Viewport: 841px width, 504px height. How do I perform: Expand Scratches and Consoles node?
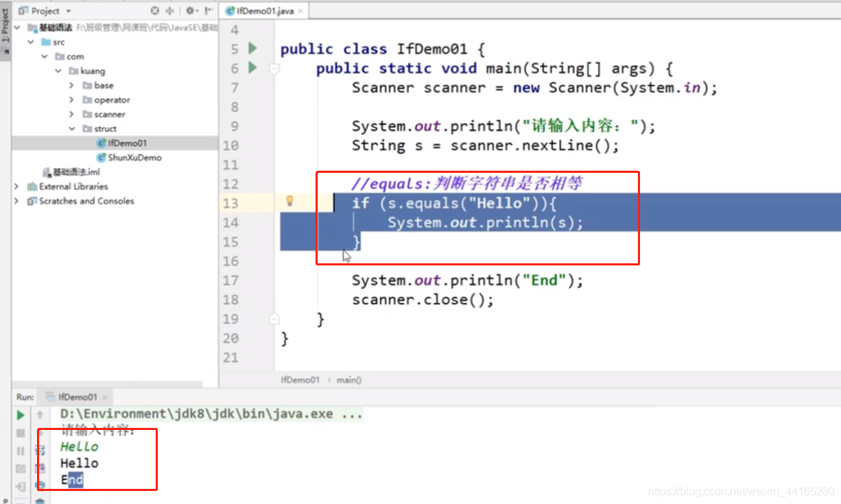pos(16,201)
